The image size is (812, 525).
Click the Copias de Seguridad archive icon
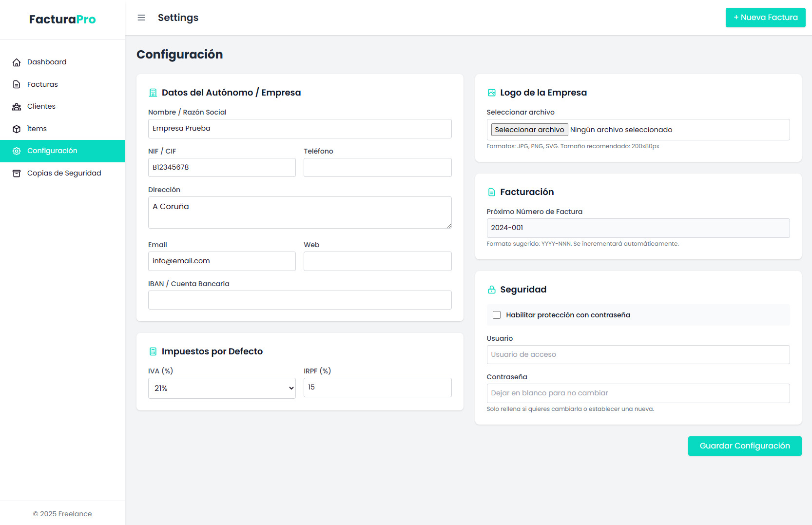point(17,174)
